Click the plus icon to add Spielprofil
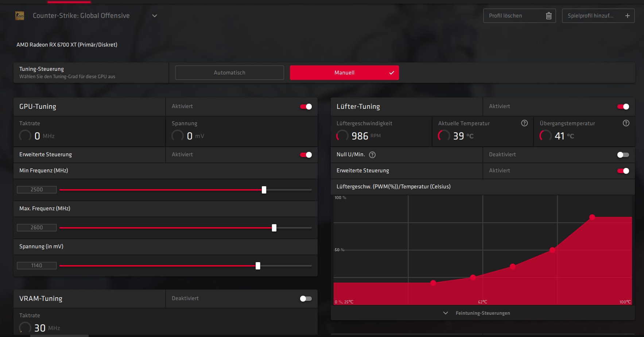 click(x=627, y=16)
